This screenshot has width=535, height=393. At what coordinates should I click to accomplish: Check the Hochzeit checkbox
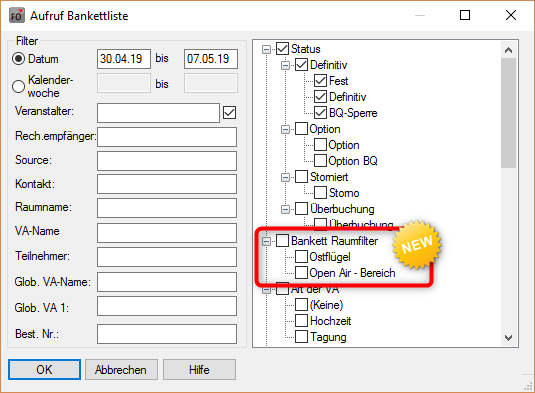click(x=301, y=320)
